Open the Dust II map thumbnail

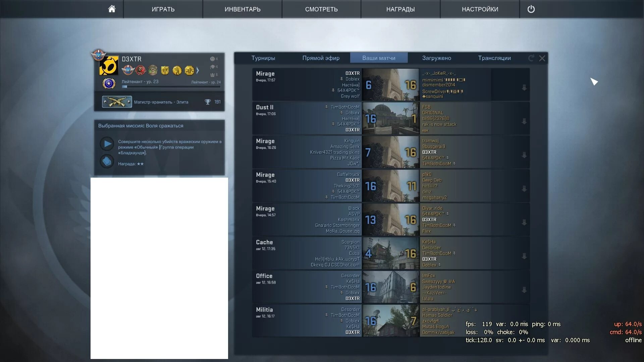coord(391,118)
